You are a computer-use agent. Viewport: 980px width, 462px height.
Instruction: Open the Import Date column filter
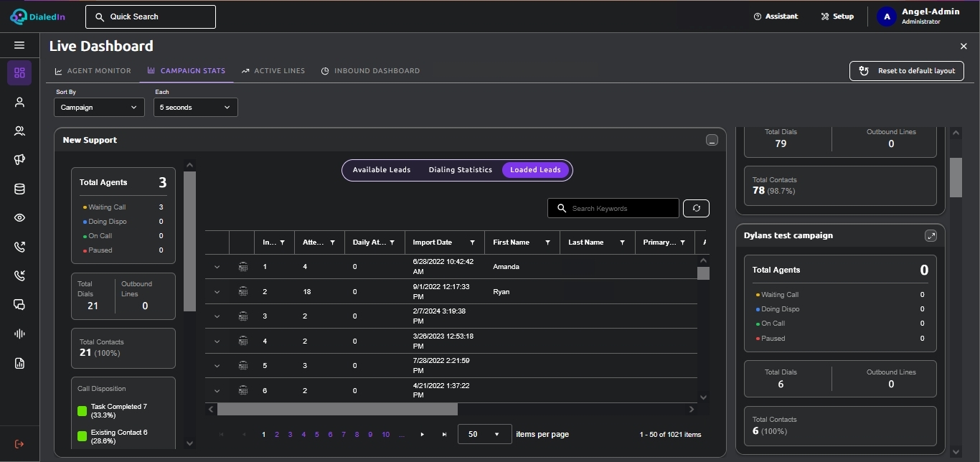472,242
